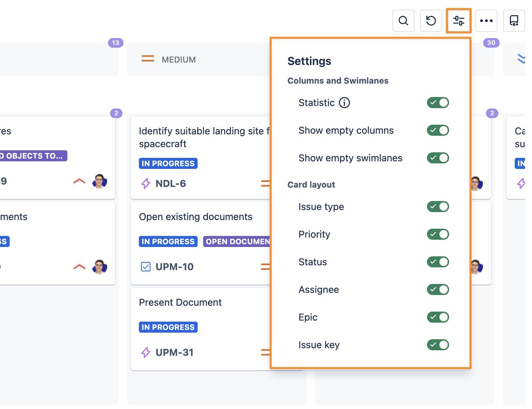Click the lightning icon beside UPM-31

(146, 352)
